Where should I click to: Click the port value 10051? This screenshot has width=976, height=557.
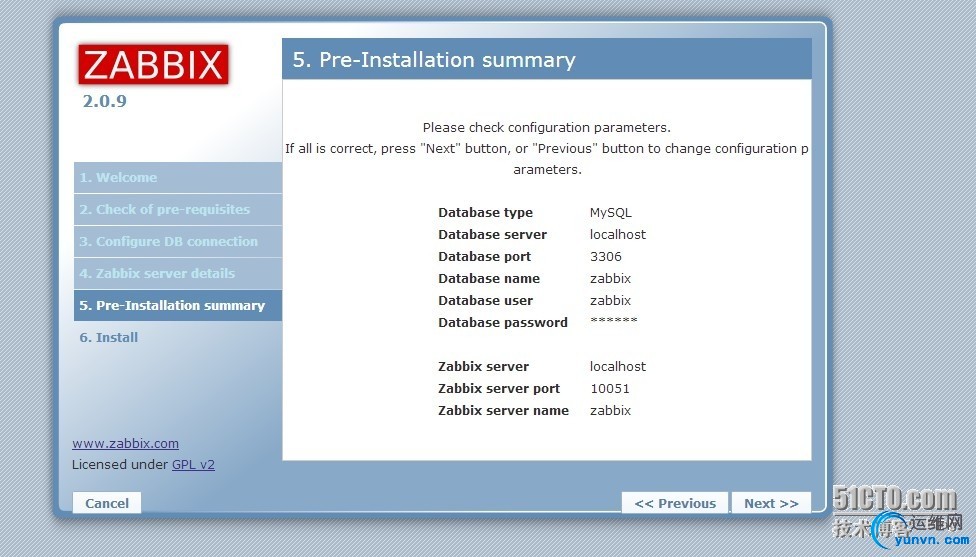click(x=609, y=388)
